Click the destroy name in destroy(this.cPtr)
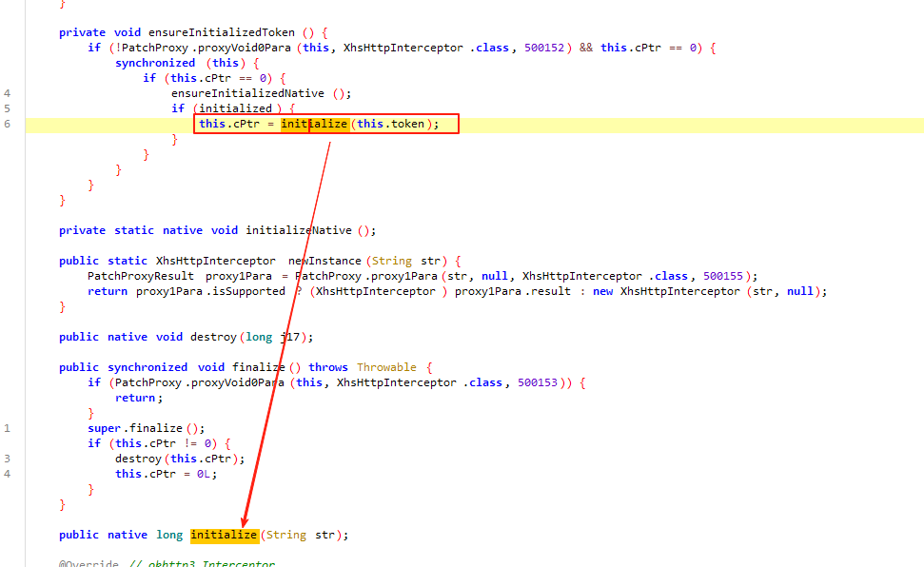This screenshot has width=924, height=567. (138, 459)
